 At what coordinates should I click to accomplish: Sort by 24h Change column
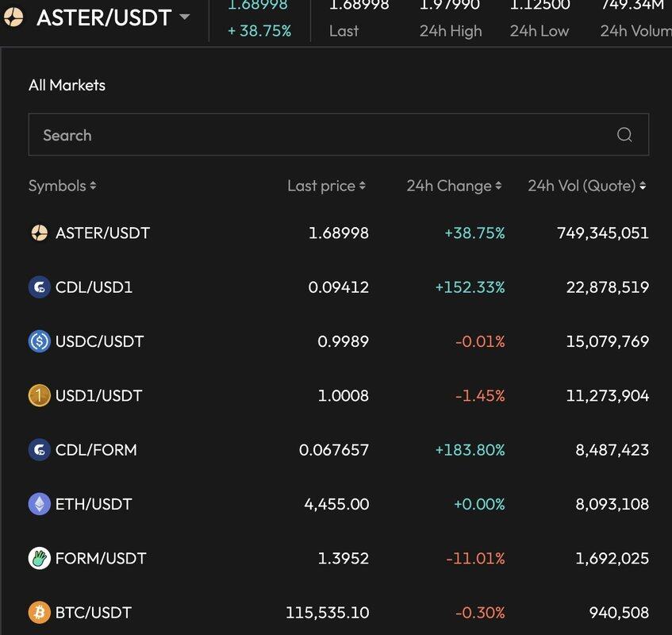[455, 186]
